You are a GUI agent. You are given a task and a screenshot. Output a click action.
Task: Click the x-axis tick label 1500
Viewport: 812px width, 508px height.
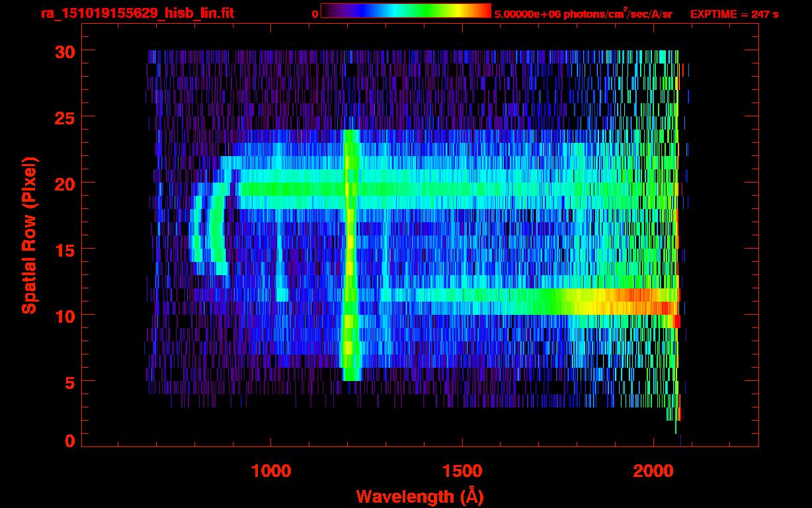pyautogui.click(x=462, y=470)
